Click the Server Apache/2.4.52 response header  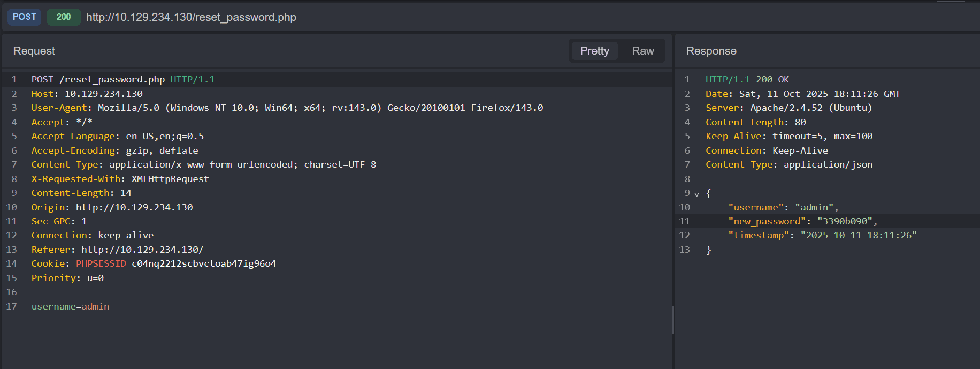[788, 108]
